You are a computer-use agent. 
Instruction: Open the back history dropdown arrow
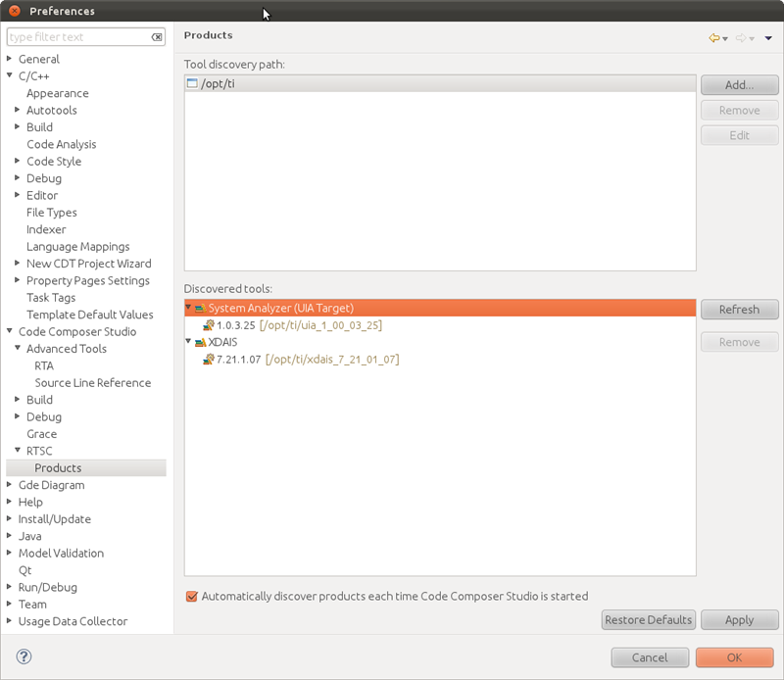pyautogui.click(x=725, y=39)
